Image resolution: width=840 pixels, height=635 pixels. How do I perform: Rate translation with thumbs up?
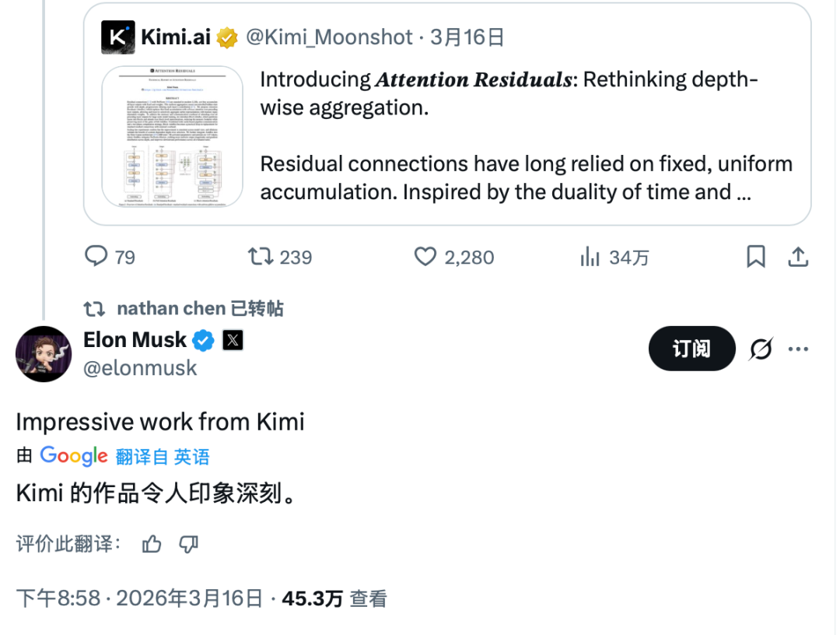(x=152, y=544)
